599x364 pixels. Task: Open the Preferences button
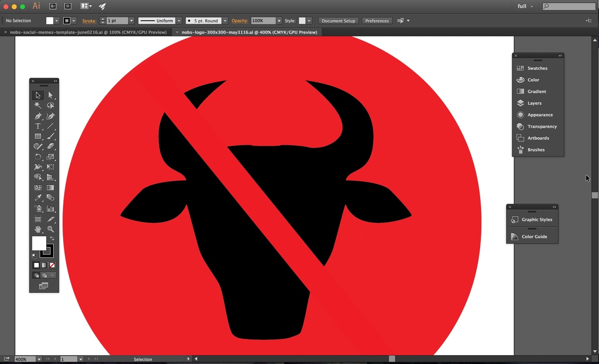377,21
